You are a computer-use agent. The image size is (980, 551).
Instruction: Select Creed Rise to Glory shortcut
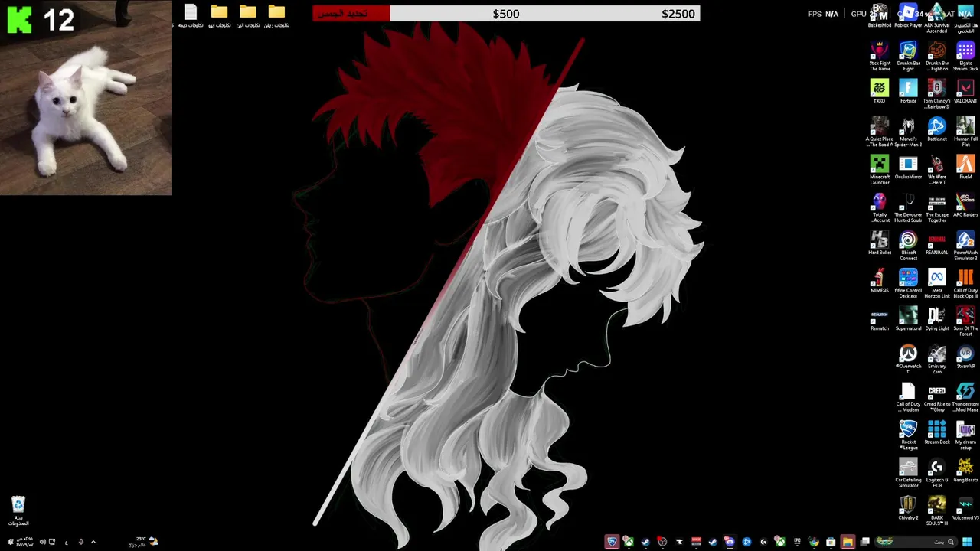[936, 398]
